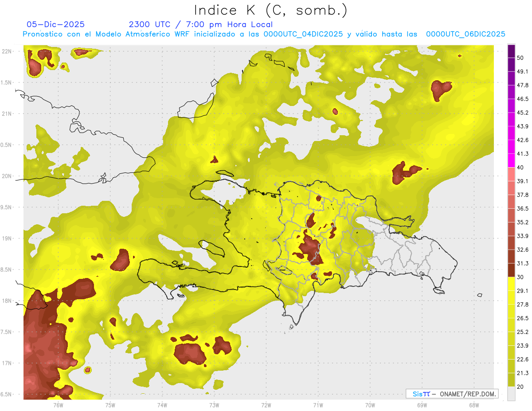This screenshot has height=411, width=532.
Task: Click the longitude label '73W'
Action: coord(214,405)
